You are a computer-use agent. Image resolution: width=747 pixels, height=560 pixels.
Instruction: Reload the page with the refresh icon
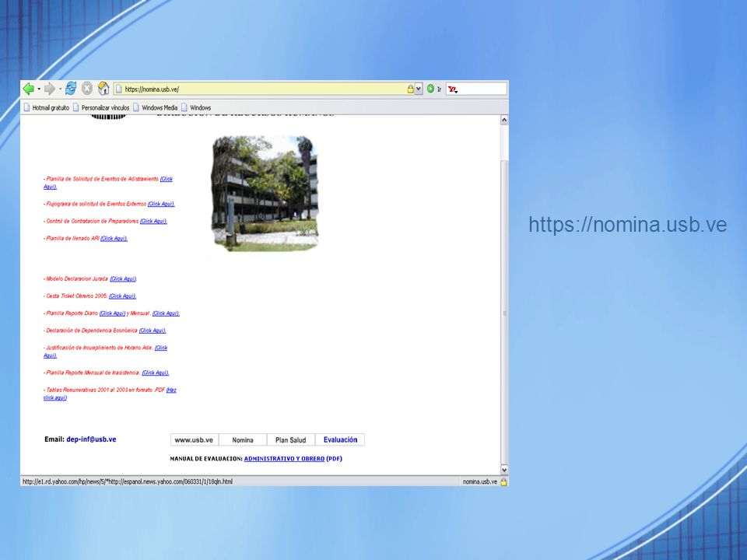click(x=71, y=88)
